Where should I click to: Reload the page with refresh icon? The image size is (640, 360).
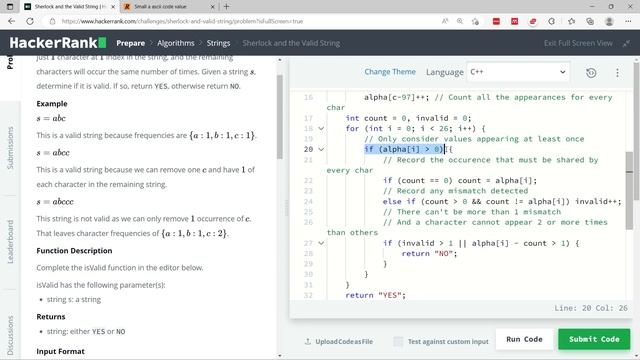pos(30,21)
